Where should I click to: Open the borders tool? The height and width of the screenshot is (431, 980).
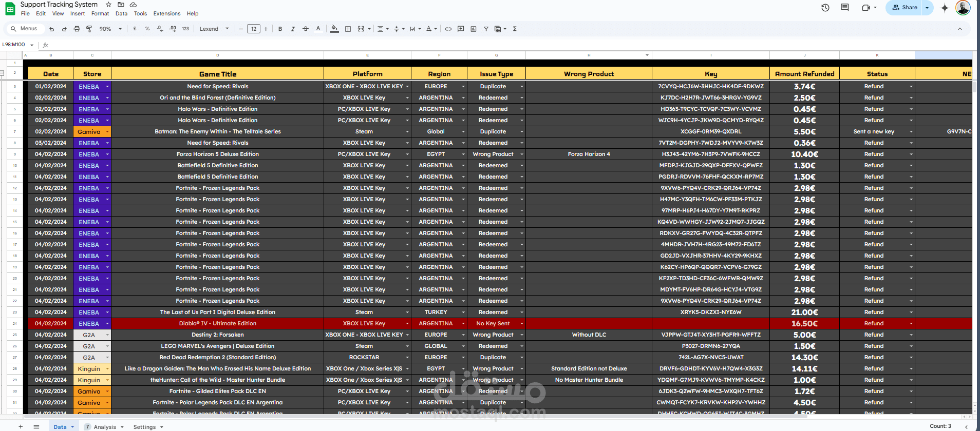[x=348, y=29]
